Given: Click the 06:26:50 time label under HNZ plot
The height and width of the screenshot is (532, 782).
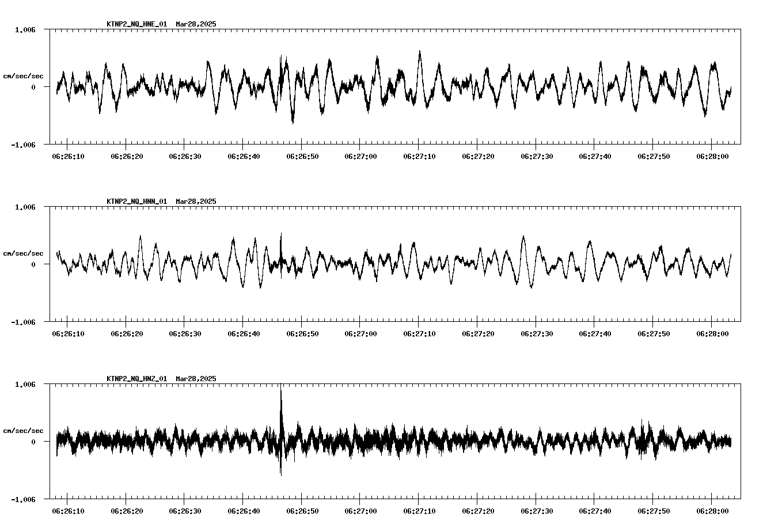Looking at the screenshot, I should tap(302, 511).
